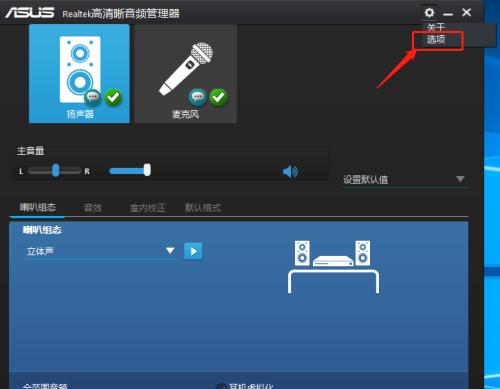Viewport: 500px width, 389px height.
Task: Select the 扬声器 speaker device tile
Action: coord(79,74)
